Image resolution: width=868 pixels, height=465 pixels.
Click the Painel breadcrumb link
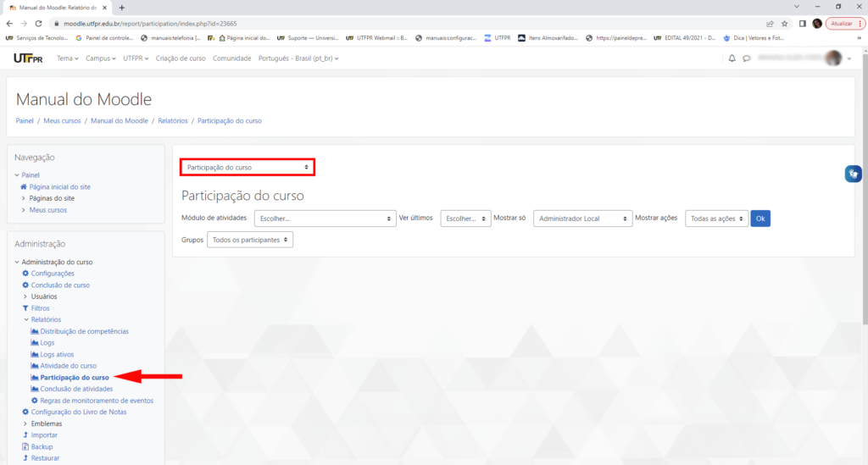[25, 120]
